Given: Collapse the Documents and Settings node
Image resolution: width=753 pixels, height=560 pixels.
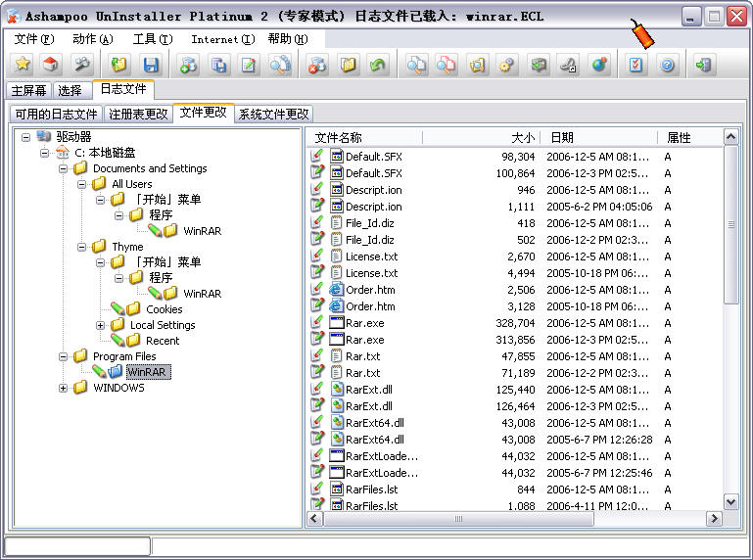Looking at the screenshot, I should pyautogui.click(x=63, y=168).
